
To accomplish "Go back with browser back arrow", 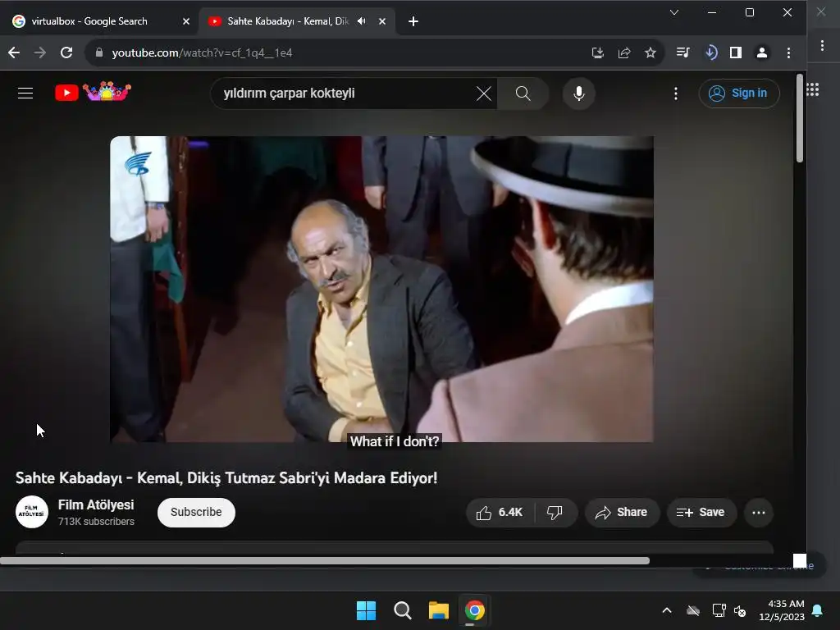I will (14, 52).
